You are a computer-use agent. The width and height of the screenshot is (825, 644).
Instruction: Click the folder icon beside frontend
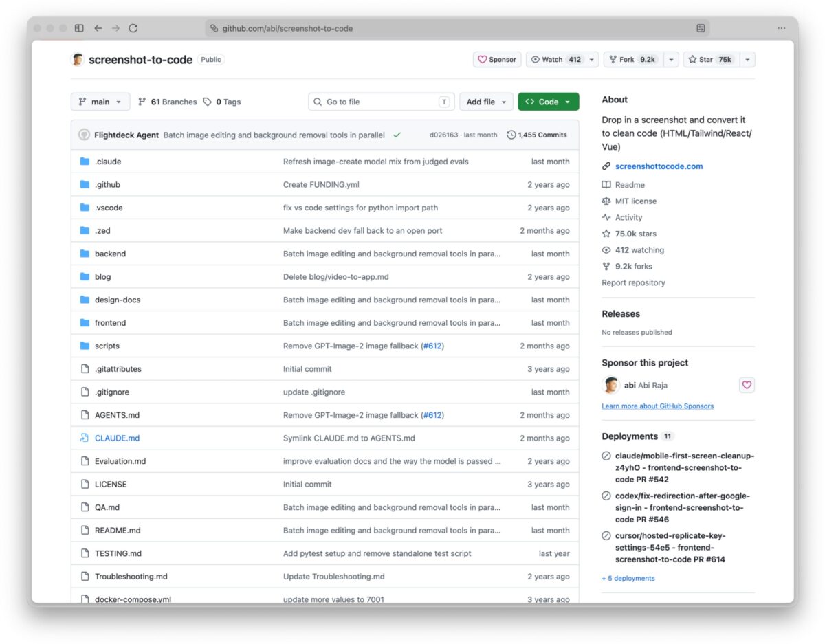coord(85,322)
